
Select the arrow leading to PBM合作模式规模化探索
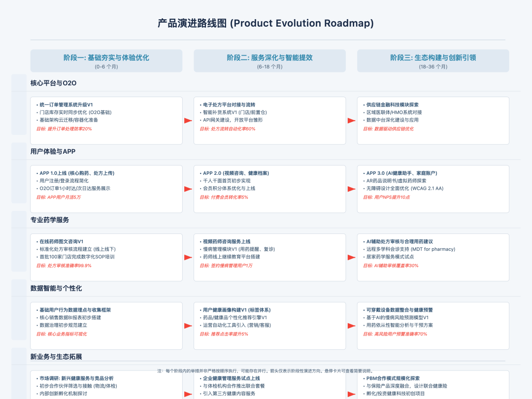tap(351, 393)
